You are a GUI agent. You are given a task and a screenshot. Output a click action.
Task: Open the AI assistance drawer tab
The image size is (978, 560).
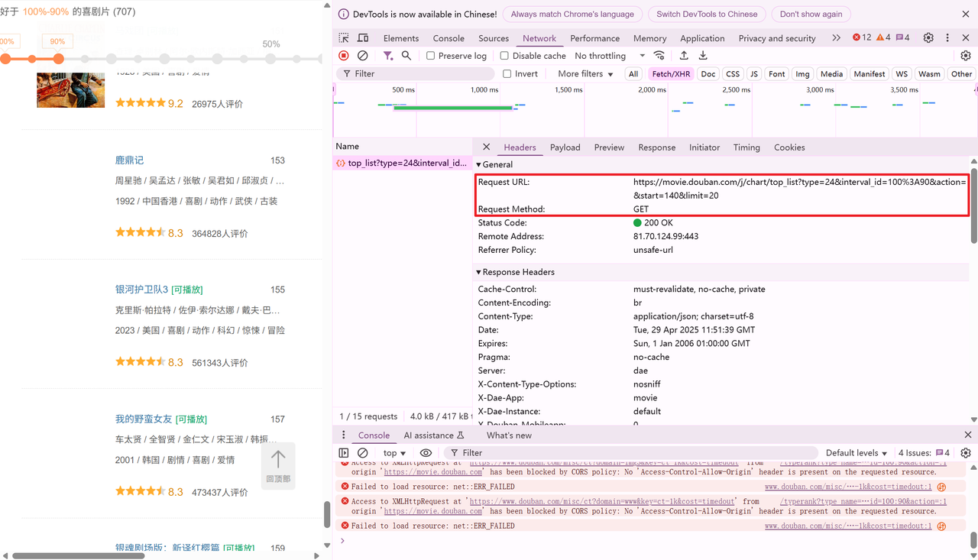433,435
